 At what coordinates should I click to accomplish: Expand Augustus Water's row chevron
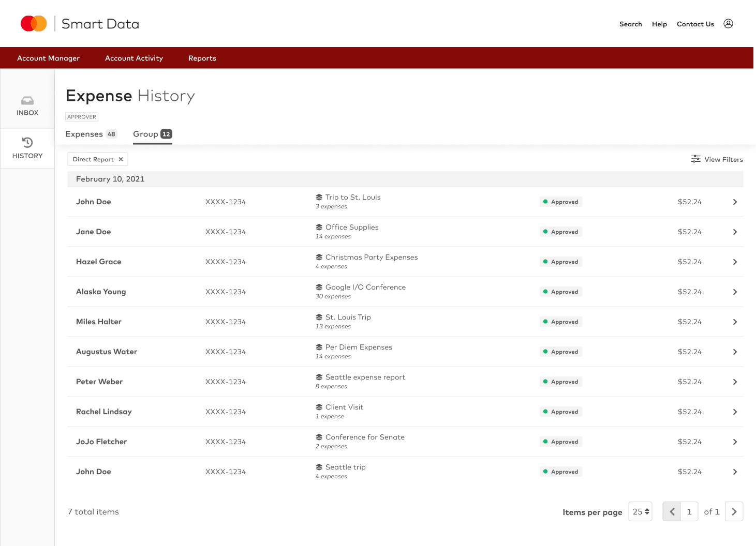pyautogui.click(x=735, y=352)
